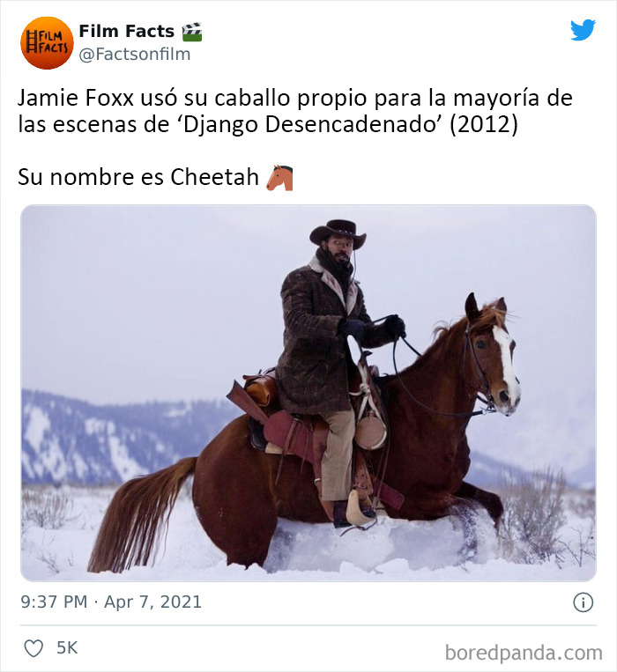Click the tweet text about Jamie Foxx

[295, 111]
